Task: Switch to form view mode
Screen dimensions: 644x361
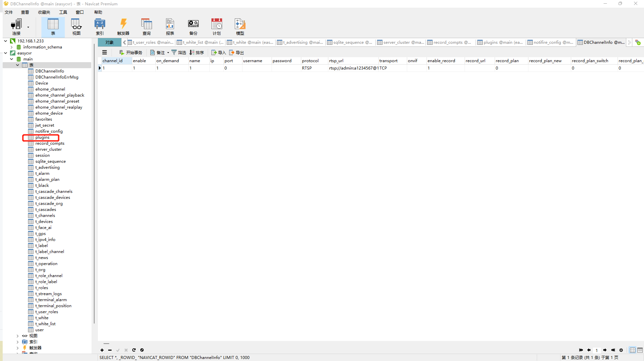Action: coord(640,350)
